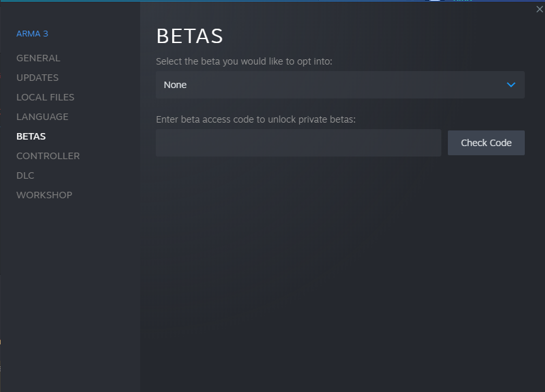Image resolution: width=545 pixels, height=392 pixels.
Task: Click the 'Enter beta access code' label
Action: pyautogui.click(x=256, y=119)
